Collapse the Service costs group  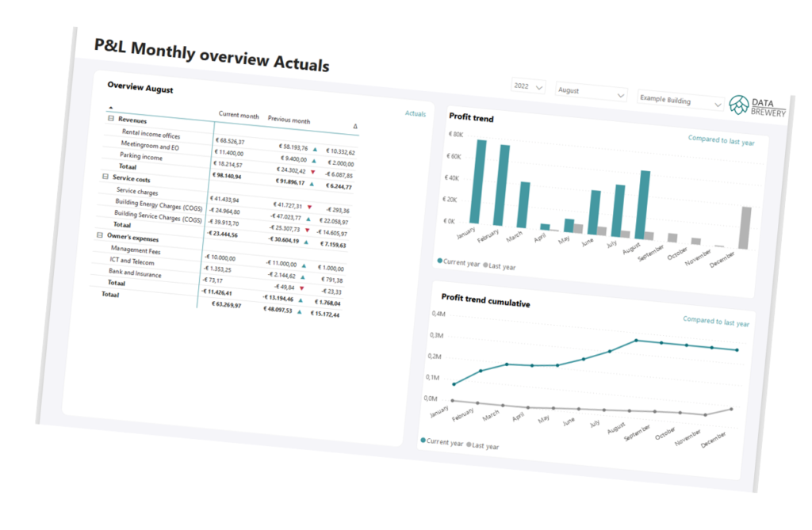pyautogui.click(x=105, y=177)
